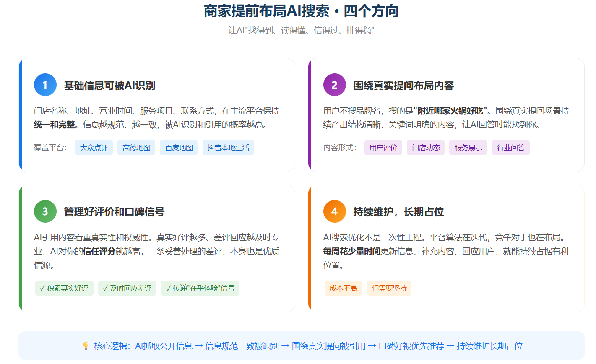Click the 积累真实好评 checkmark tag
The image size is (596, 364).
(64, 288)
